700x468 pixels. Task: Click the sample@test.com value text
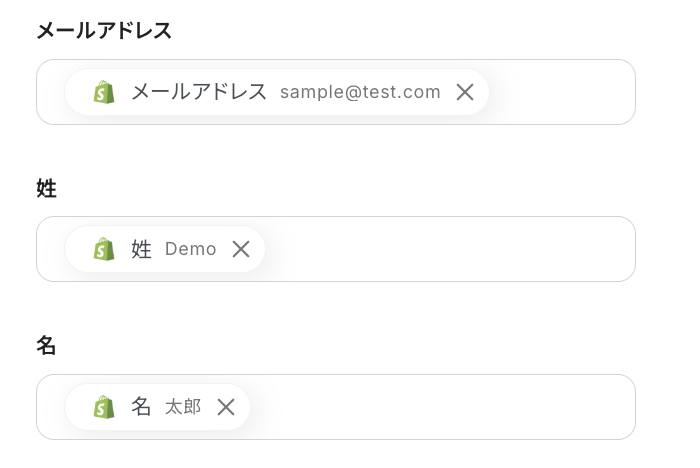(360, 92)
